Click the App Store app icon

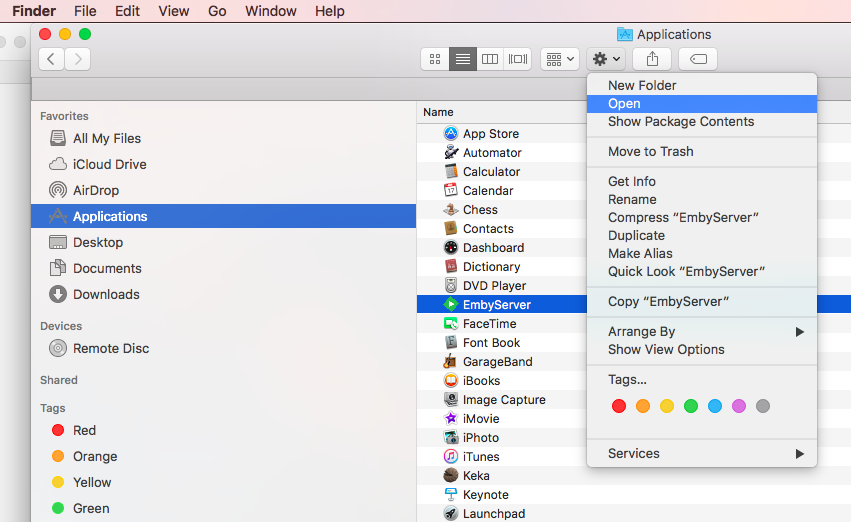pyautogui.click(x=450, y=133)
